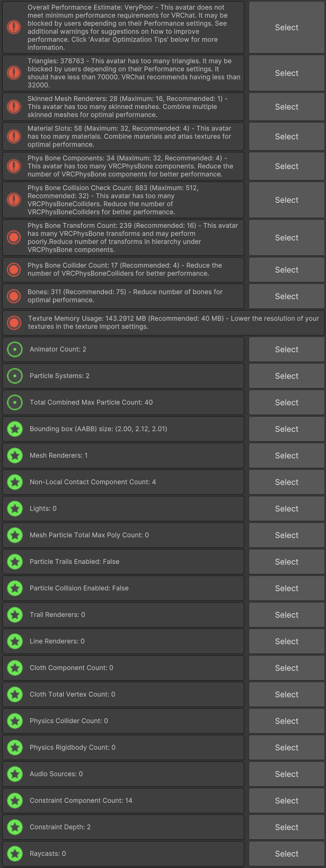Image resolution: width=326 pixels, height=868 pixels.
Task: Click the green icon beside Particle Systems: 2
Action: 15,376
